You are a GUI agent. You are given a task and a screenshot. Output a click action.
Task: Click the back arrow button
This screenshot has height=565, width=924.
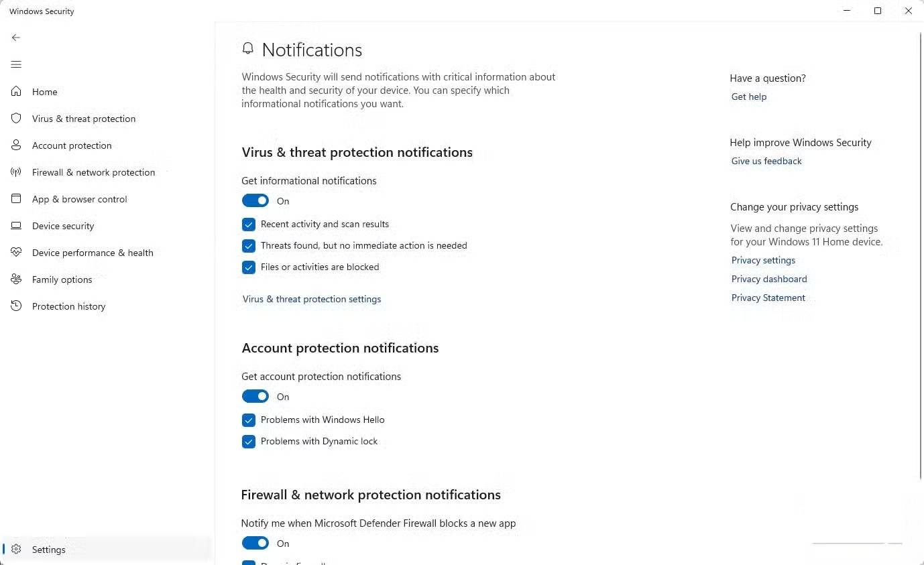[16, 38]
